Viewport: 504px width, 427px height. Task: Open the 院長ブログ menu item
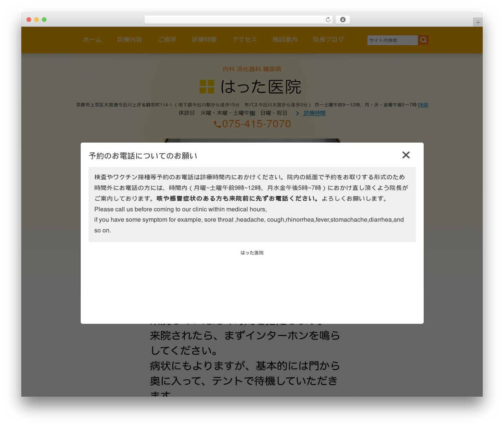(x=328, y=40)
